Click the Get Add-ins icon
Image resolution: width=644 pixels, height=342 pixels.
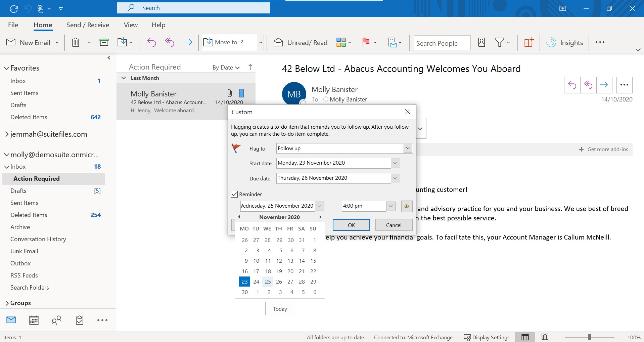529,42
